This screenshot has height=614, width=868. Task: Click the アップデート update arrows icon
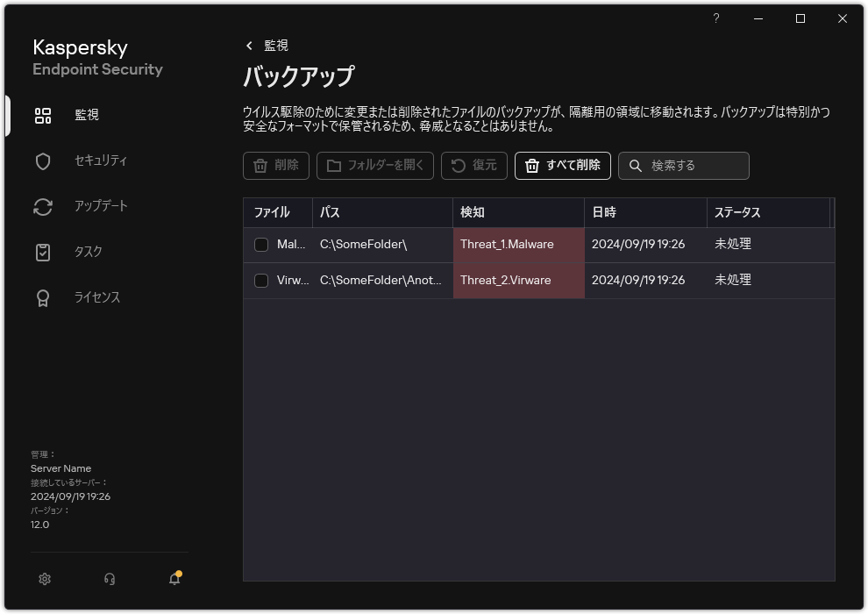click(42, 206)
